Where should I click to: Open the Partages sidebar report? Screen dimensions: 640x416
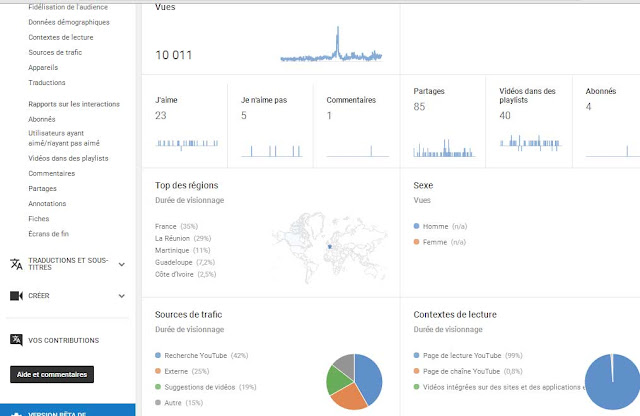[42, 188]
